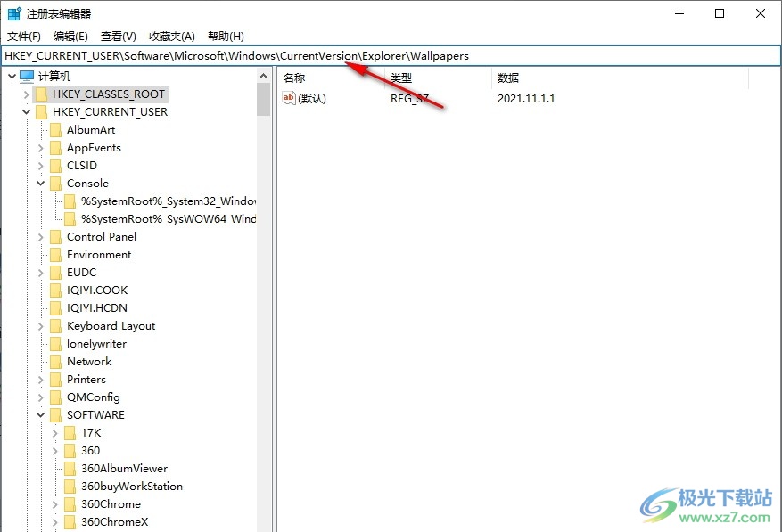This screenshot has height=532, width=782.
Task: Click the 360buyWorkStation folder icon
Action: pos(70,487)
